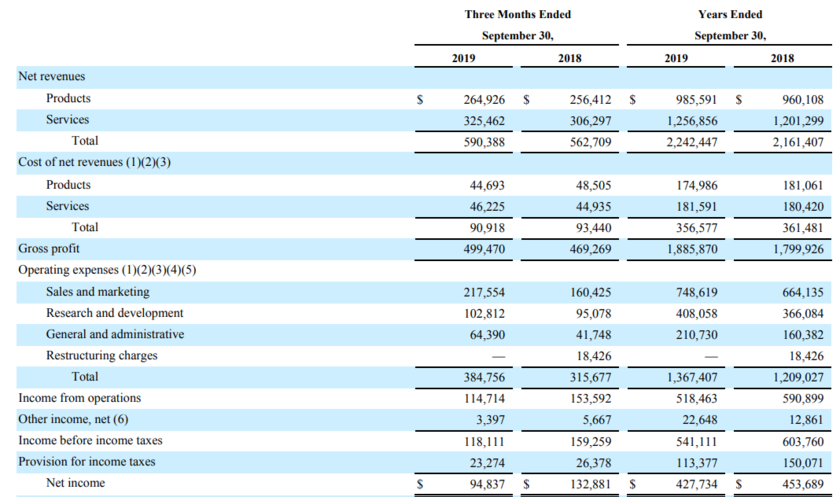Click the 'Three Months Ended' column header
The height and width of the screenshot is (497, 840).
(x=518, y=15)
